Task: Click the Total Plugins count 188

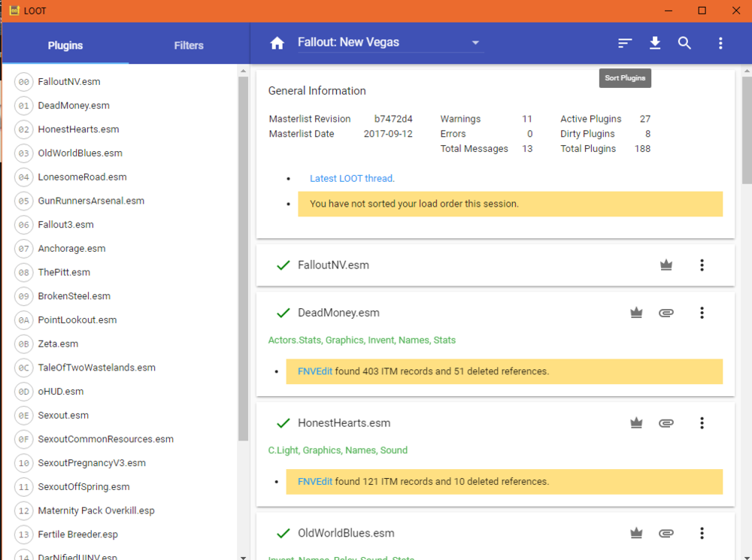Action: pos(642,149)
